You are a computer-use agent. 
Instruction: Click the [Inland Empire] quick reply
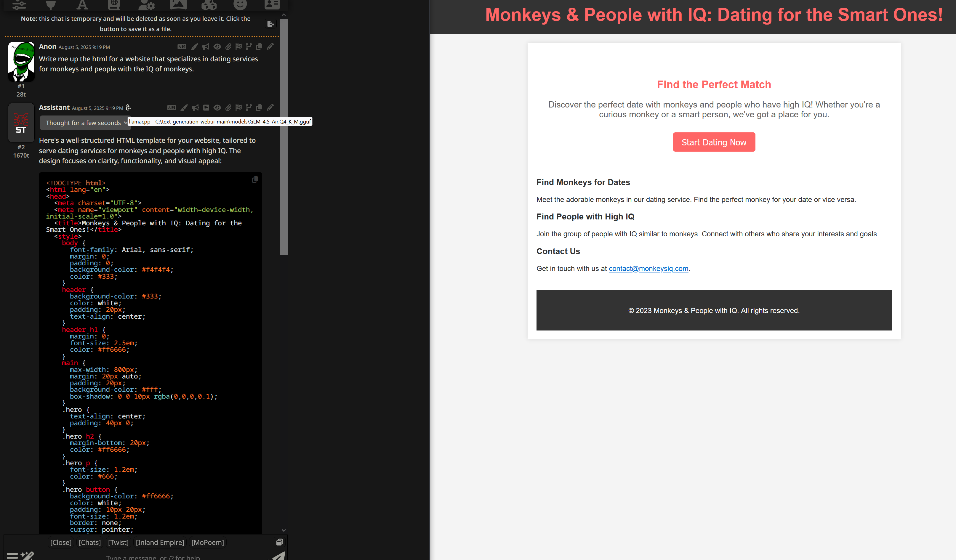pos(160,543)
